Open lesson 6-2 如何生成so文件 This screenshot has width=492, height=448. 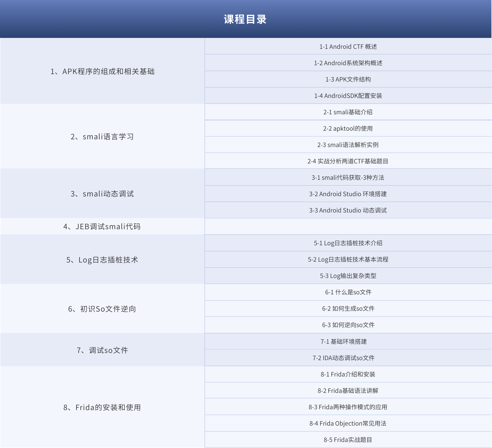[x=348, y=308]
